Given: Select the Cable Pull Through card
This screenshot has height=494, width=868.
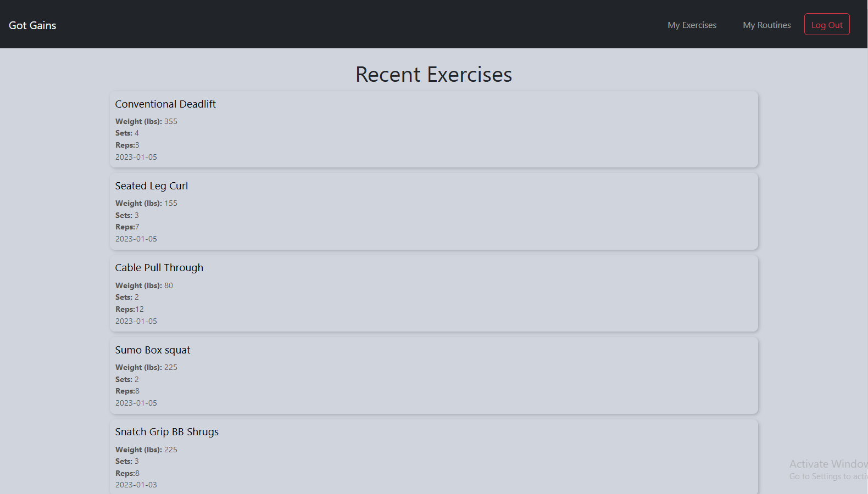Looking at the screenshot, I should coord(434,293).
